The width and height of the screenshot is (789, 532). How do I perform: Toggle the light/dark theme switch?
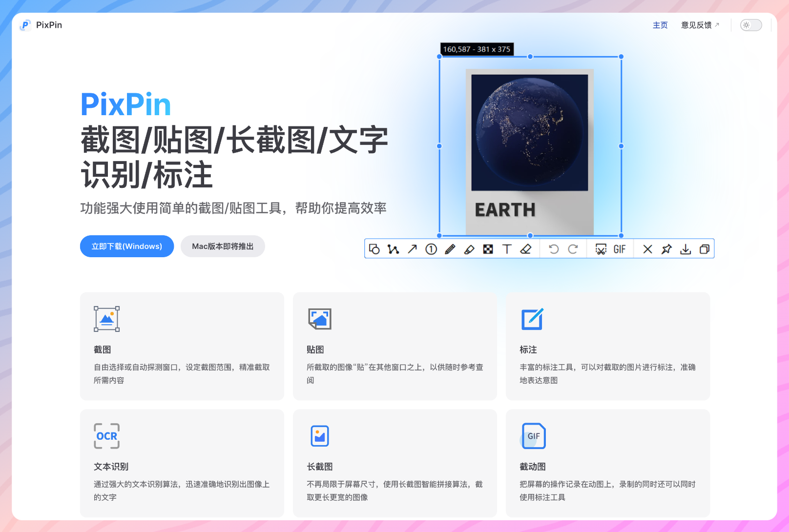click(x=750, y=25)
